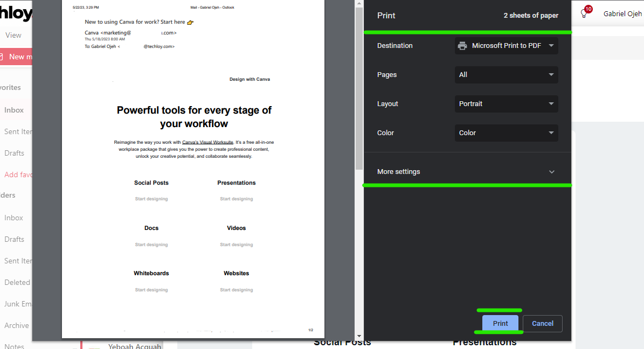Click 'Start designing' under Videos
The width and height of the screenshot is (644, 349).
click(236, 245)
